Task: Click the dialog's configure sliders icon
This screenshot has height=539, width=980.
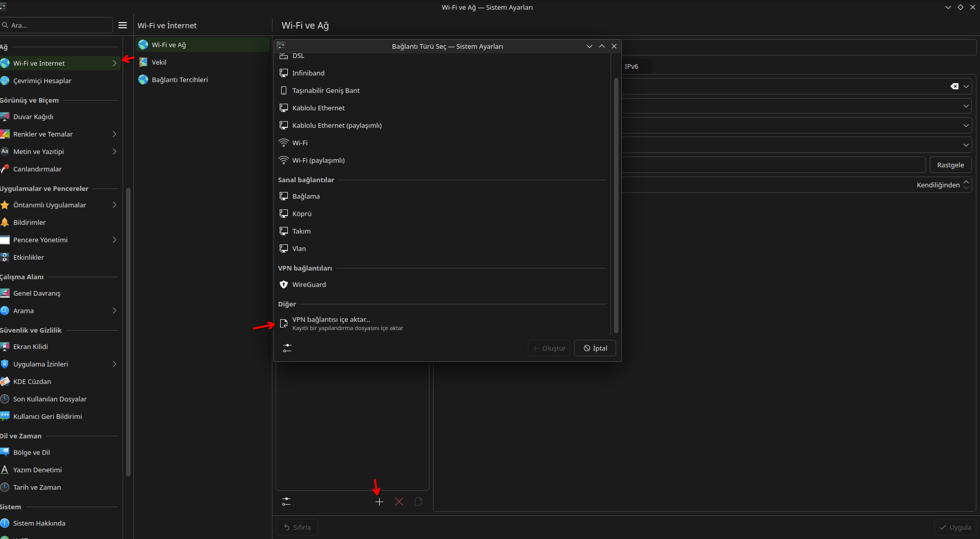Action: 287,348
